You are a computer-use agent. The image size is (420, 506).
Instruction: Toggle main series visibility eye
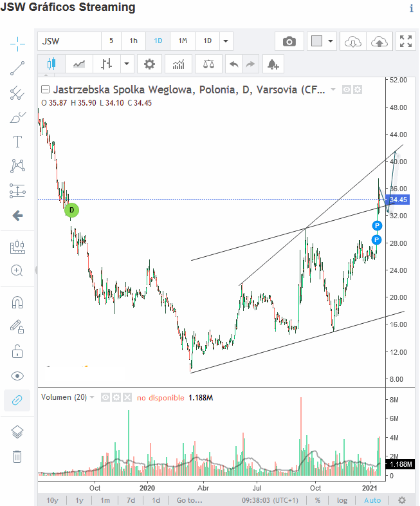pos(347,89)
